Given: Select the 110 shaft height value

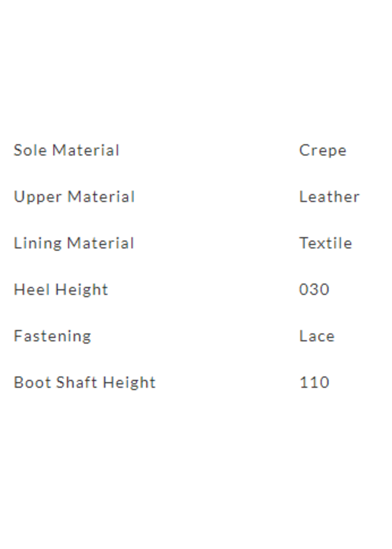Looking at the screenshot, I should coord(314,382).
